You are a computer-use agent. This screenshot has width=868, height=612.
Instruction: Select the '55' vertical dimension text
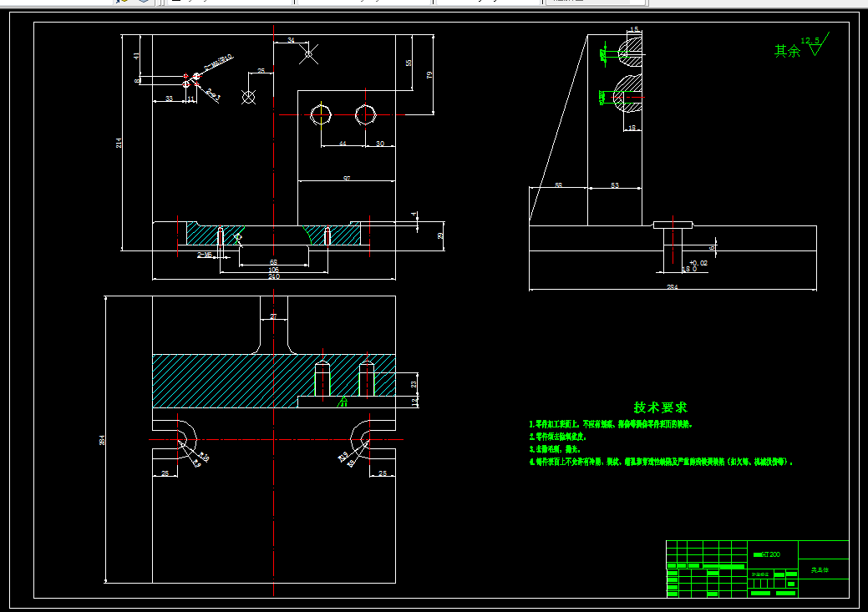click(409, 63)
